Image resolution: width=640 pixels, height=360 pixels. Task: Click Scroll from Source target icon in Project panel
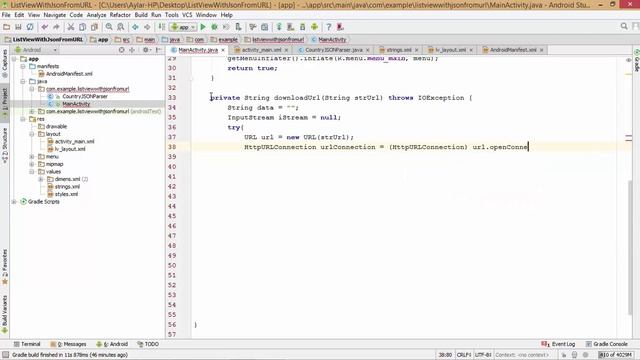pyautogui.click(x=122, y=50)
